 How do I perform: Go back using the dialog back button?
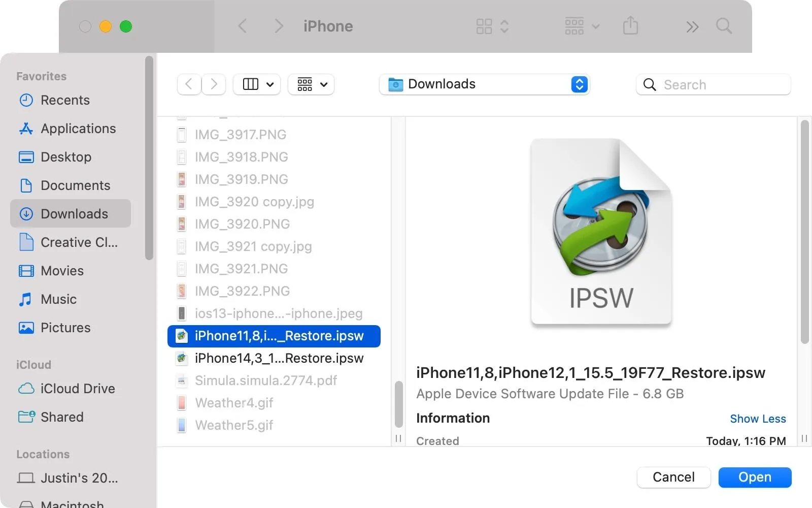click(x=189, y=84)
